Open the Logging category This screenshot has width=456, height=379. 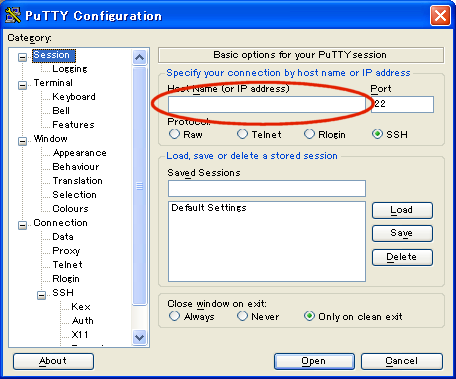70,69
